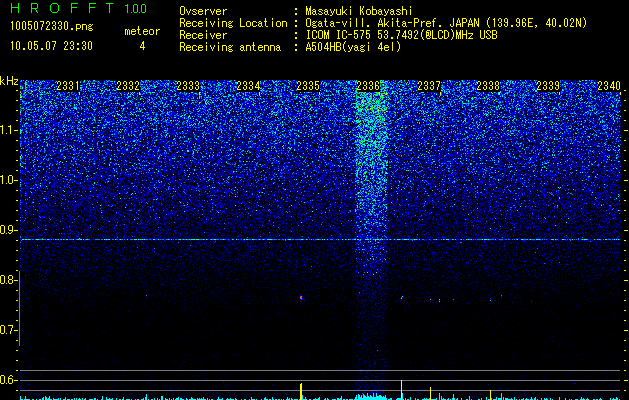Click the 2338 time marker
Screen dimensions: 629x400
pyautogui.click(x=489, y=86)
